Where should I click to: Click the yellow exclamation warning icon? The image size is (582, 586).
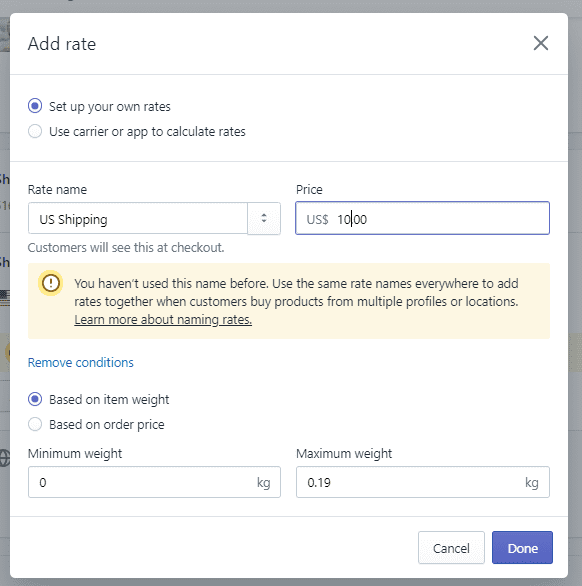point(50,283)
